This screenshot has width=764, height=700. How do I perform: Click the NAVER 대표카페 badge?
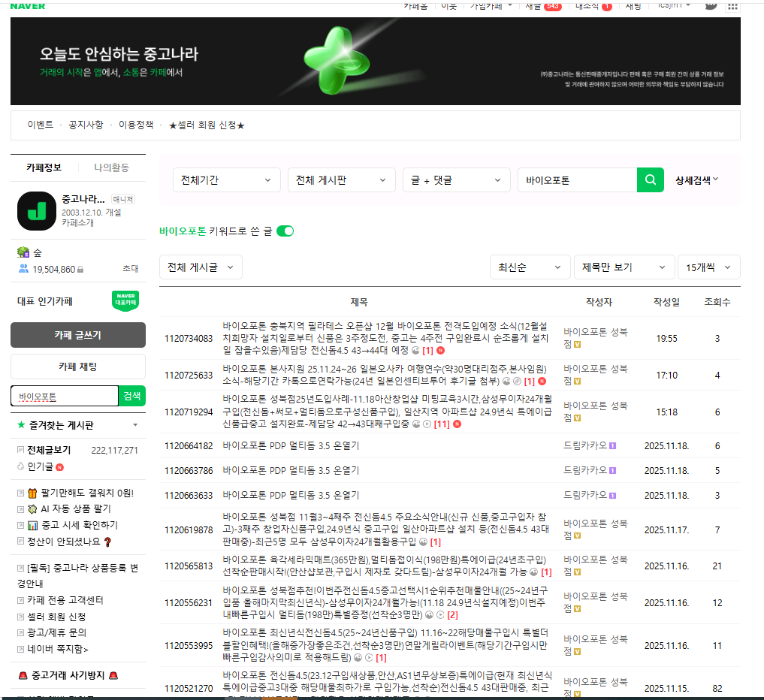pyautogui.click(x=125, y=299)
